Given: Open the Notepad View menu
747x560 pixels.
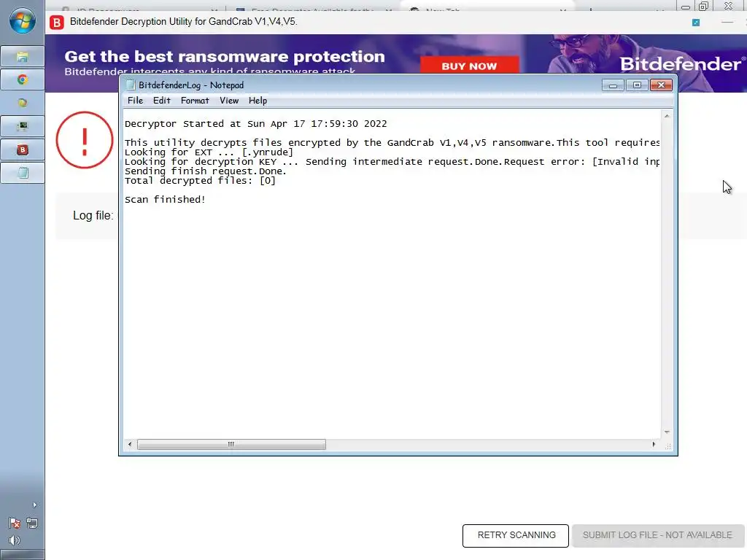Looking at the screenshot, I should (229, 101).
